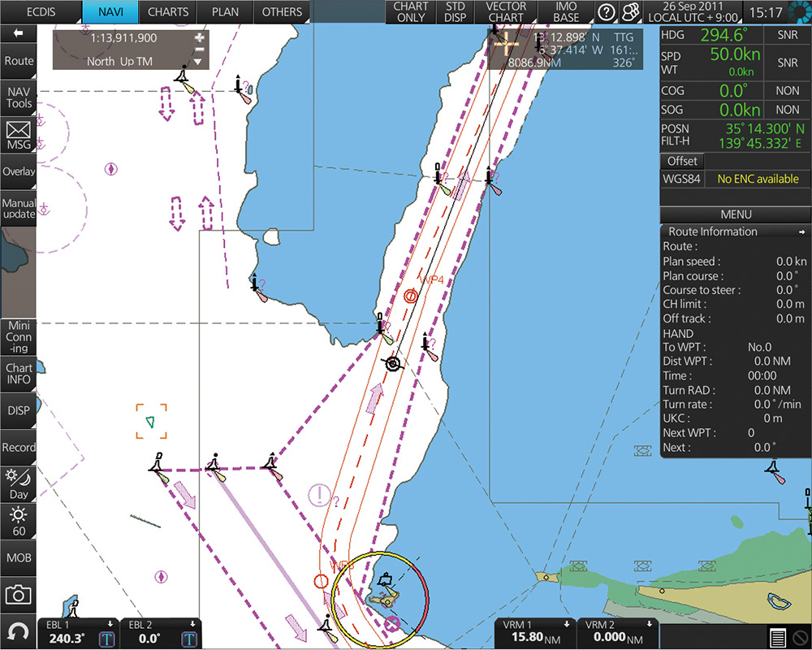Click the red waypoint circle near yellow ring
This screenshot has width=812, height=650.
[x=321, y=582]
